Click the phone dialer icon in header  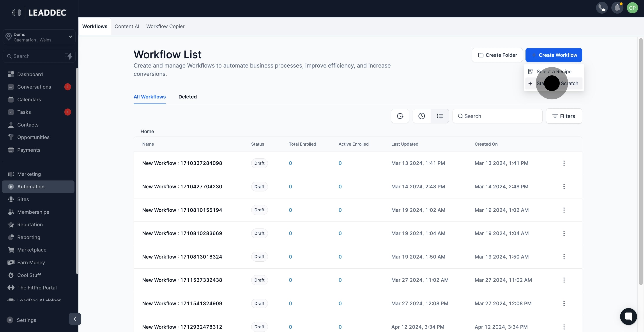tap(602, 8)
